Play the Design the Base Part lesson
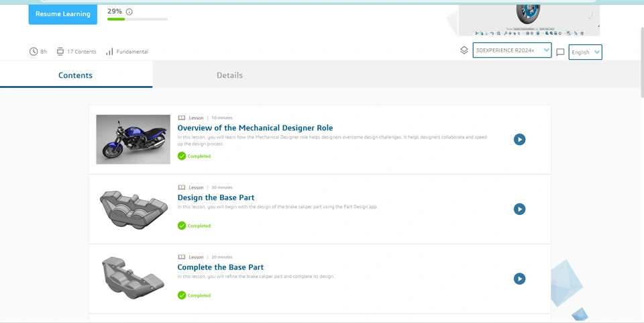Screen dimensions: 644x323 pos(519,210)
